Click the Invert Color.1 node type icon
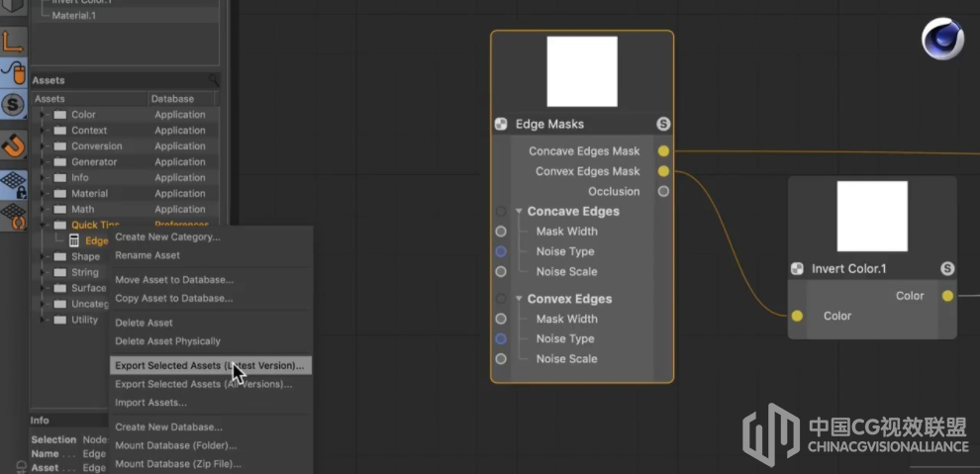The width and height of the screenshot is (980, 474). 797,269
